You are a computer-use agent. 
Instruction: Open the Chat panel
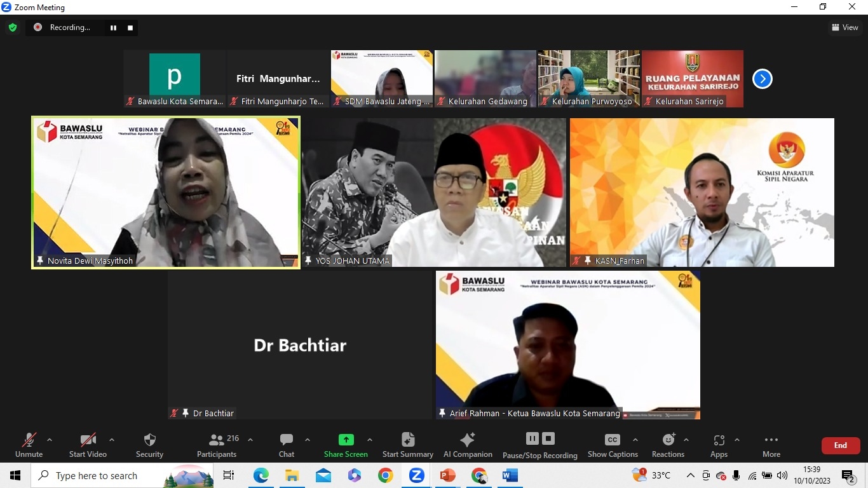pos(287,445)
